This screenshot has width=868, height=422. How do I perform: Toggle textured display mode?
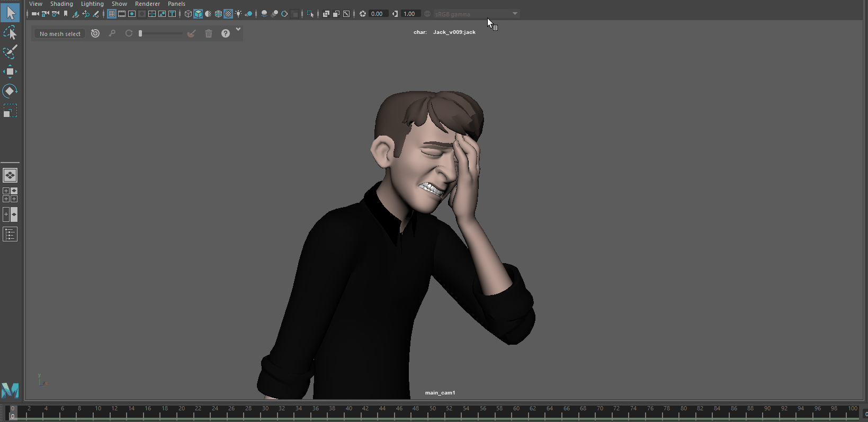click(x=228, y=14)
